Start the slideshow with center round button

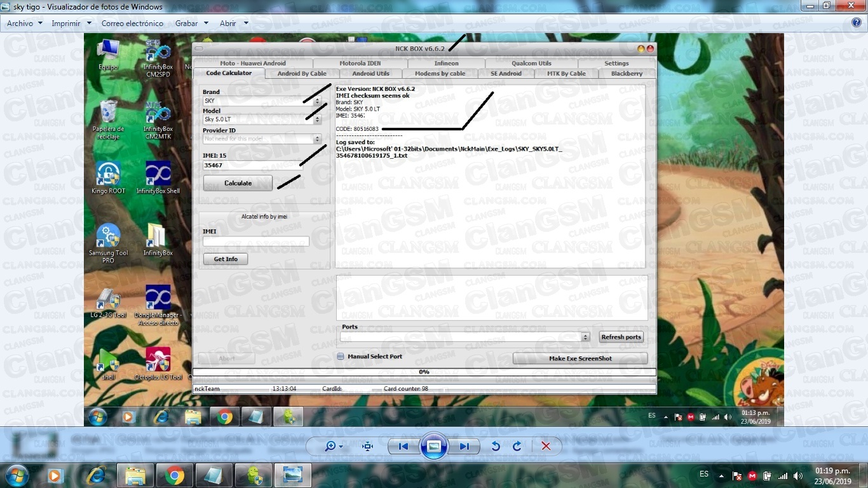(434, 446)
